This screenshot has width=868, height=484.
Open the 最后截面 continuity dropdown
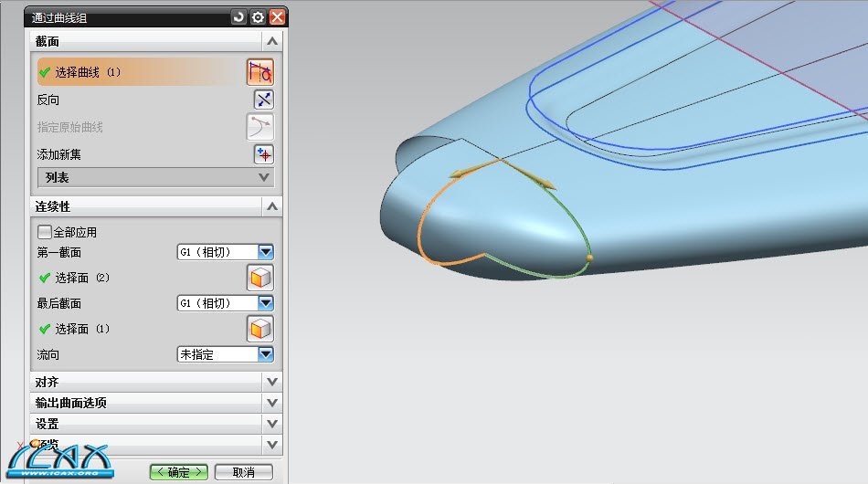click(266, 303)
